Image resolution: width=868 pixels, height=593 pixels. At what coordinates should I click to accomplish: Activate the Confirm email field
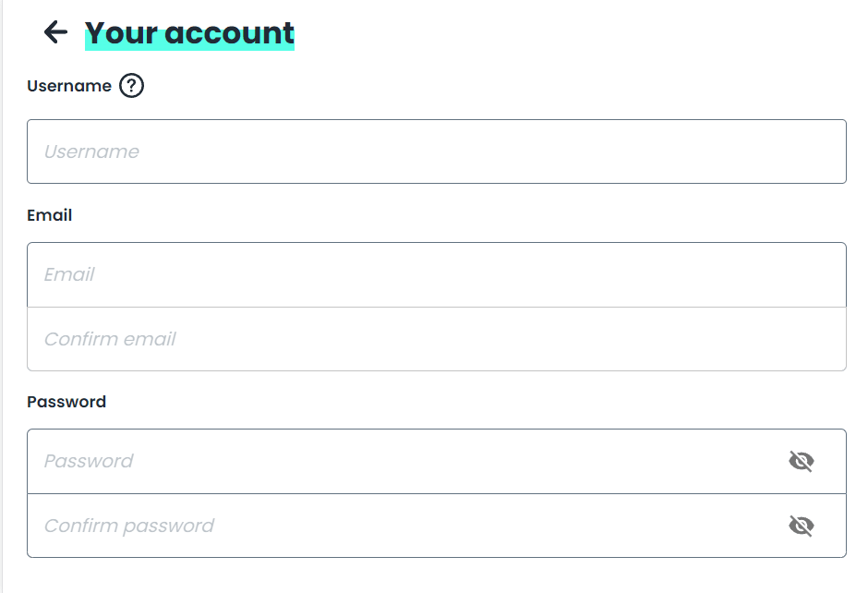pyautogui.click(x=437, y=339)
